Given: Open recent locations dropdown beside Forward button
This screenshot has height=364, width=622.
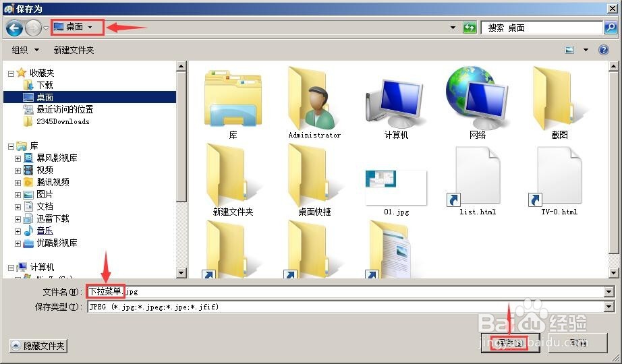Looking at the screenshot, I should pyautogui.click(x=46, y=28).
